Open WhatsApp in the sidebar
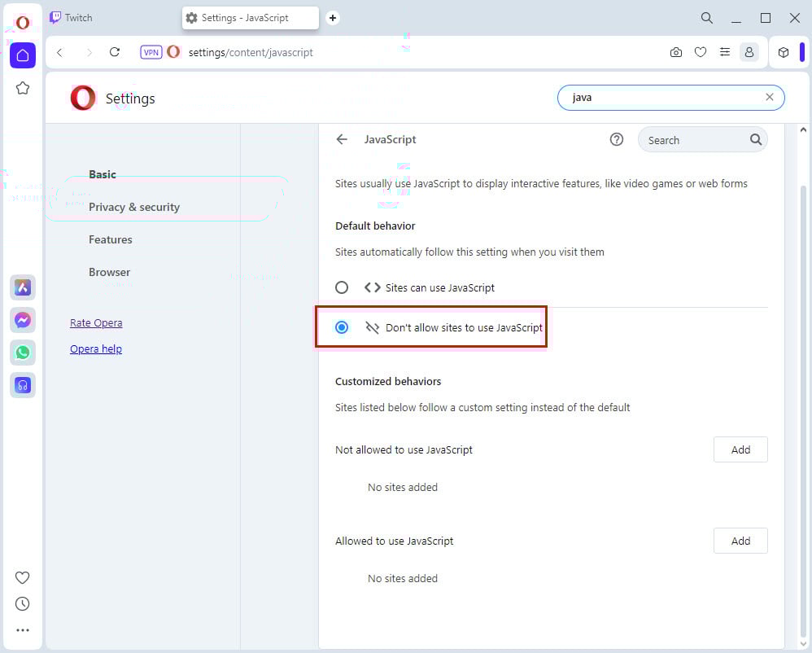 [23, 353]
